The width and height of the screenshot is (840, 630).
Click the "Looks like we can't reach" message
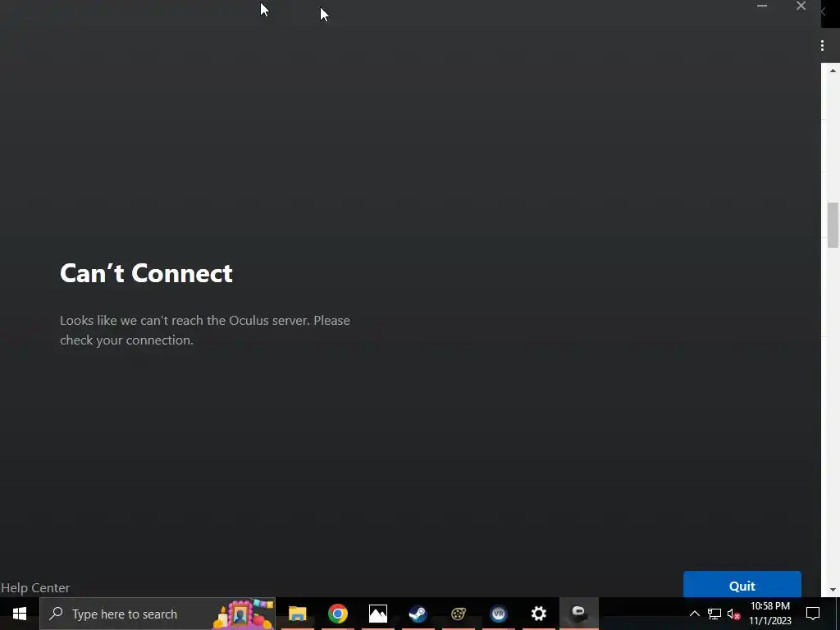click(x=204, y=330)
